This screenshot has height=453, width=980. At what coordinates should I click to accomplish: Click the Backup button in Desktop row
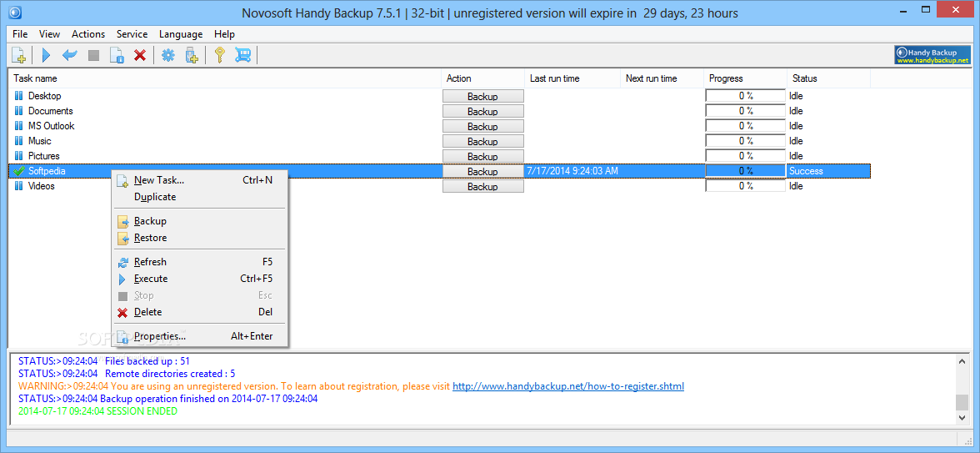(483, 97)
